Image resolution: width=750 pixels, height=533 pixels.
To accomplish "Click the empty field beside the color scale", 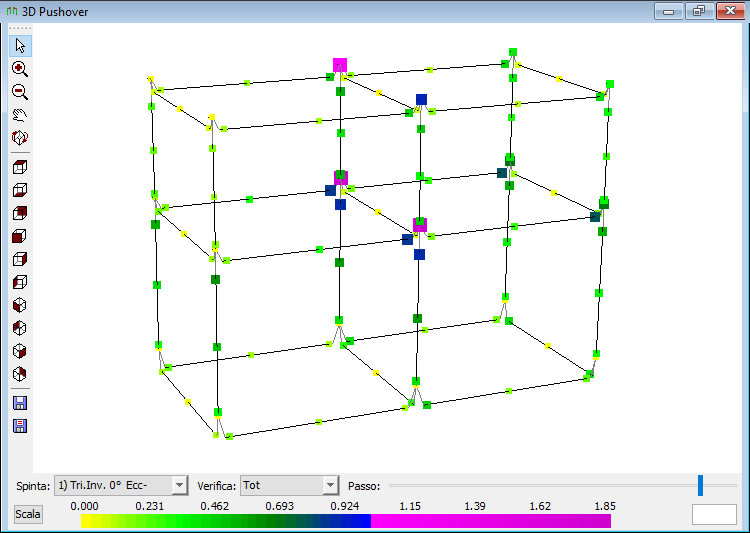I will [714, 514].
